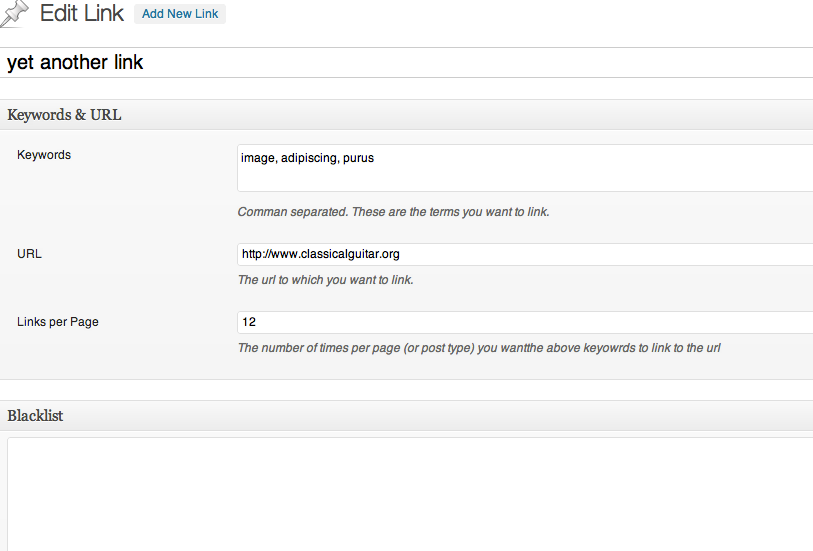
Task: Collapse the Keywords & URL panel header
Action: pos(406,115)
